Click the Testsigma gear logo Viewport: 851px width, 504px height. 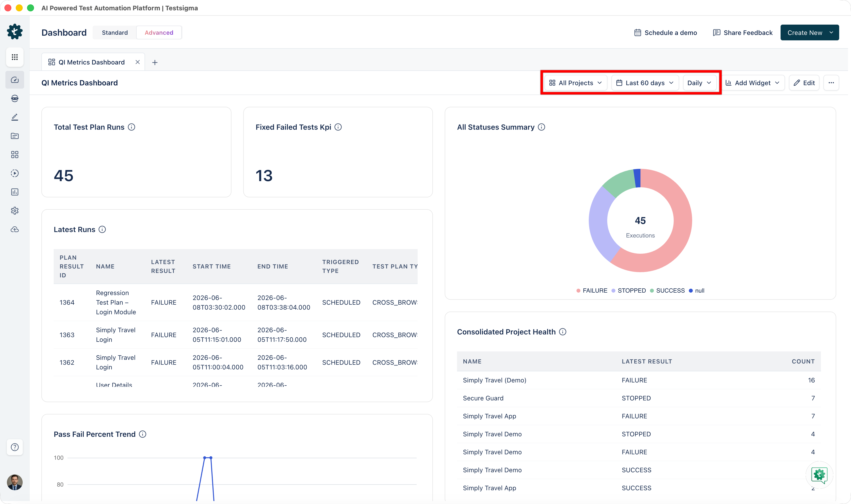[x=15, y=32]
